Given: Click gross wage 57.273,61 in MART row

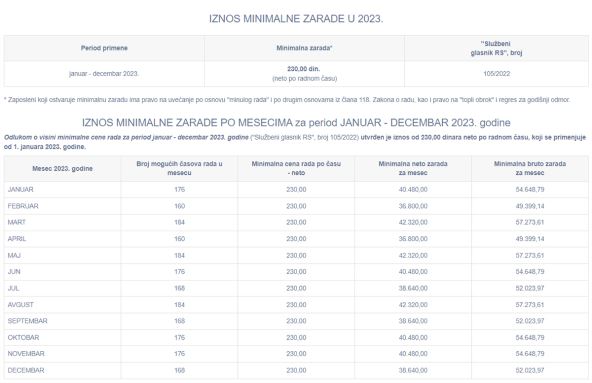Looking at the screenshot, I should coord(530,222).
